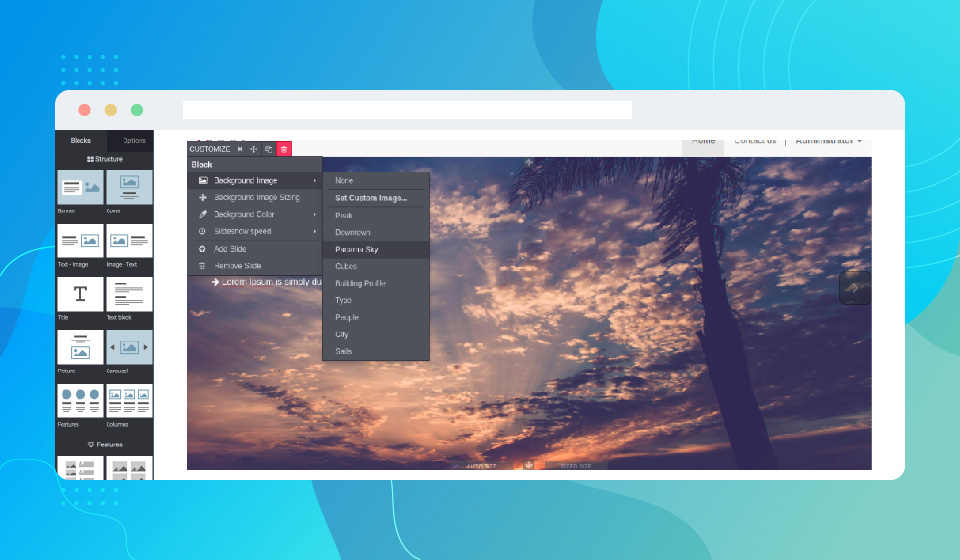960x560 pixels.
Task: Click the Add Slide plus icon
Action: (203, 249)
